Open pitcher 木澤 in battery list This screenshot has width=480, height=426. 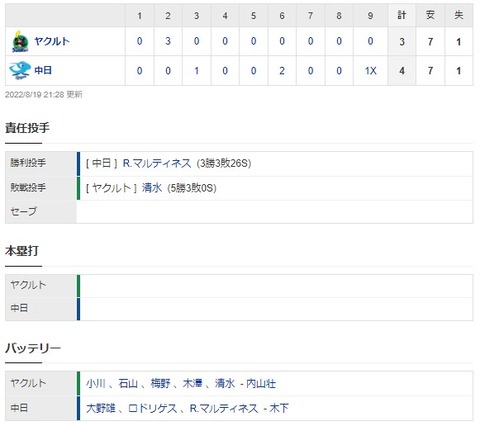tap(193, 383)
